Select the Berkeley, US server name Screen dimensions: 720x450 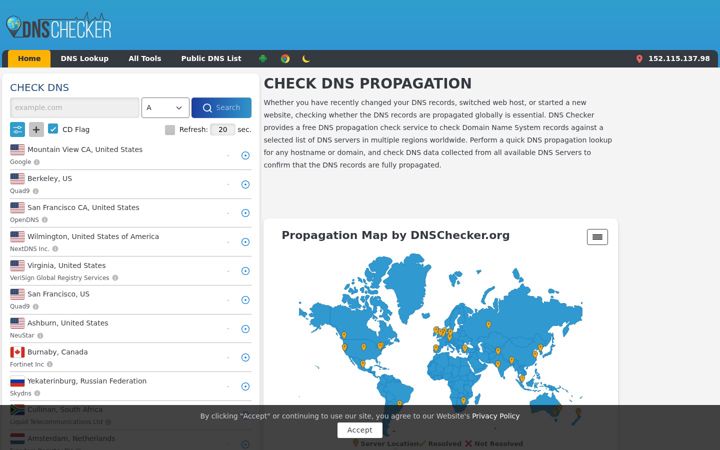coord(50,178)
